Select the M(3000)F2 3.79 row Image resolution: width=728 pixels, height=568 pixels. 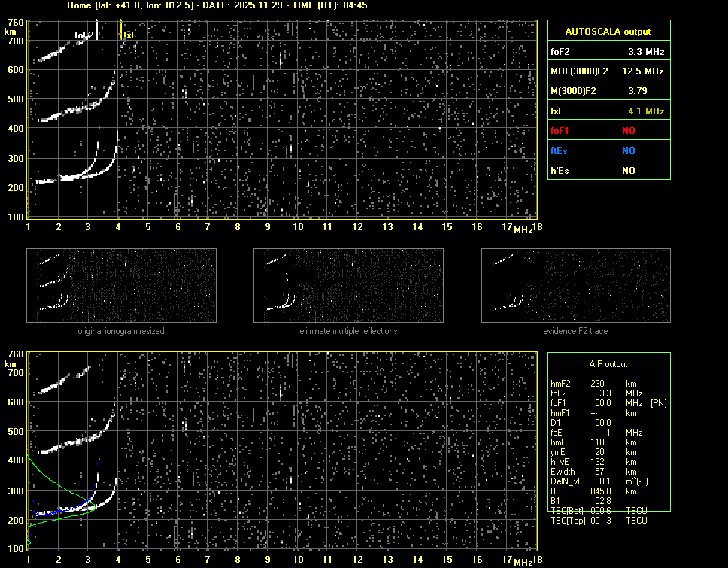coord(608,91)
